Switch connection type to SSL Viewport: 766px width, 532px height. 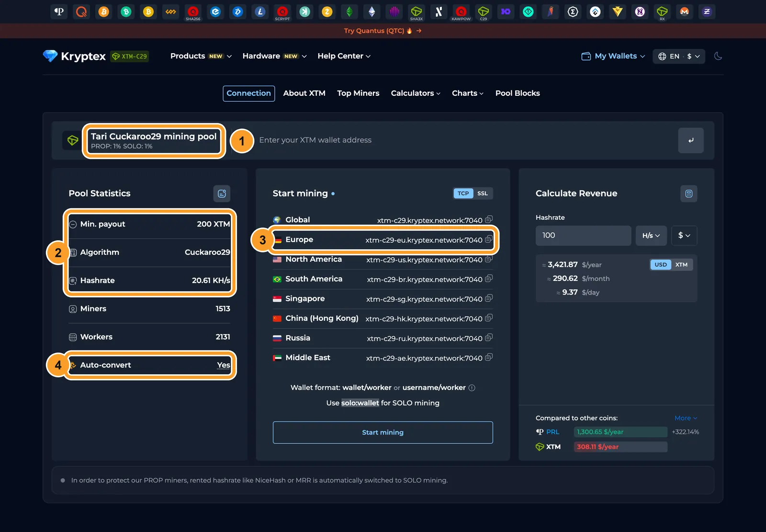[x=483, y=193]
